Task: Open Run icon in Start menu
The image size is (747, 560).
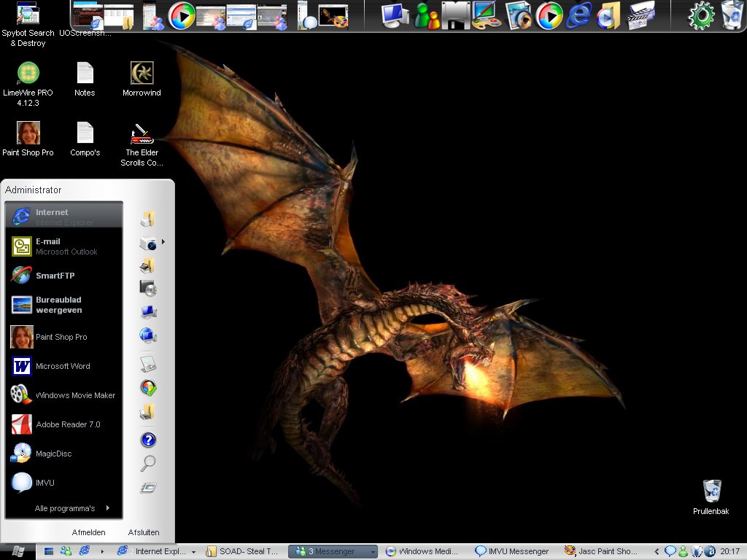Action: (148, 488)
